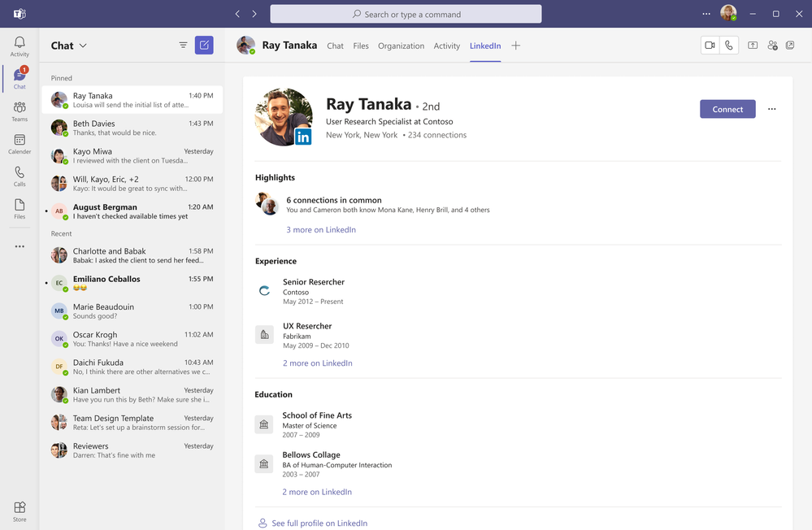The height and width of the screenshot is (530, 812).
Task: Share your screen in chat
Action: point(753,45)
